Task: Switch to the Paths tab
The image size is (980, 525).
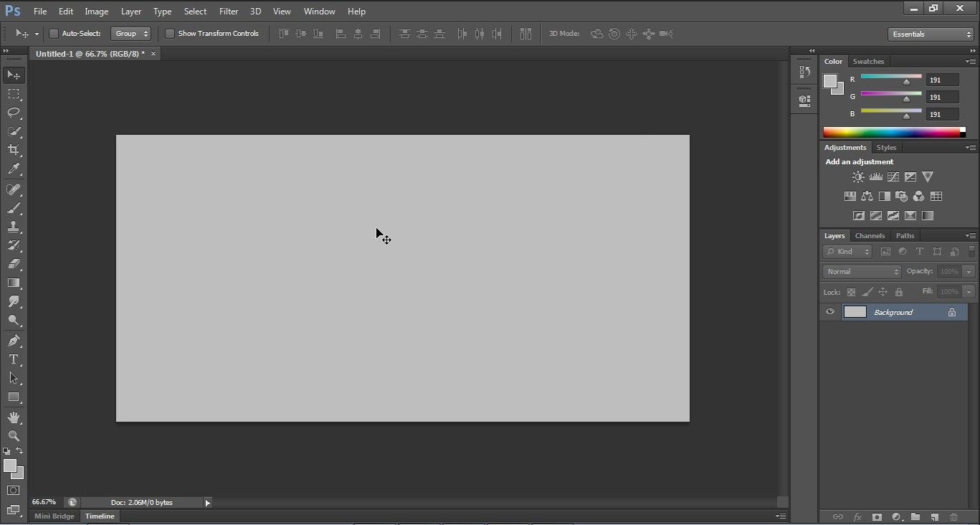Action: (905, 235)
